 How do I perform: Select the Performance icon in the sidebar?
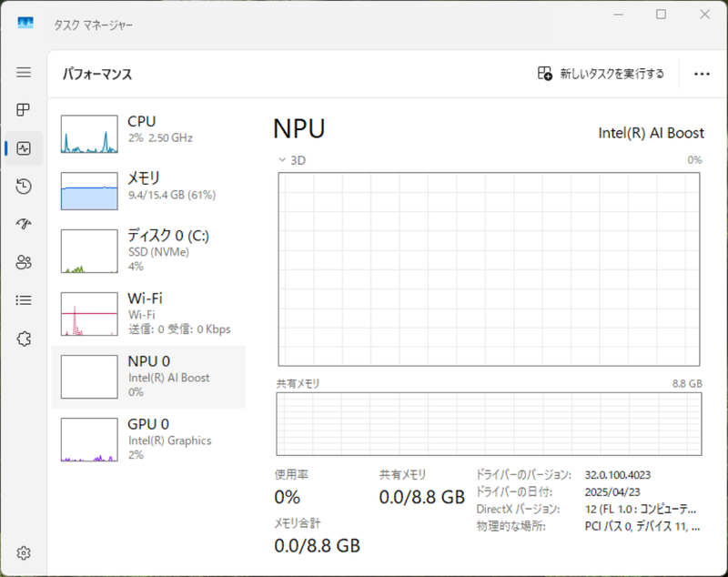[24, 148]
